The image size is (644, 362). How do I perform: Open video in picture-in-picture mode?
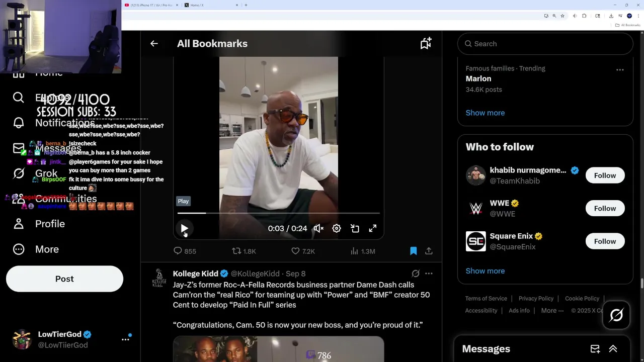[x=355, y=228]
